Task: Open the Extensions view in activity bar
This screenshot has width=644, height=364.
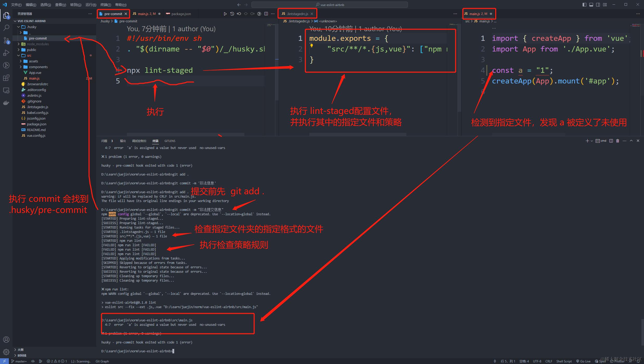Action: click(x=6, y=78)
